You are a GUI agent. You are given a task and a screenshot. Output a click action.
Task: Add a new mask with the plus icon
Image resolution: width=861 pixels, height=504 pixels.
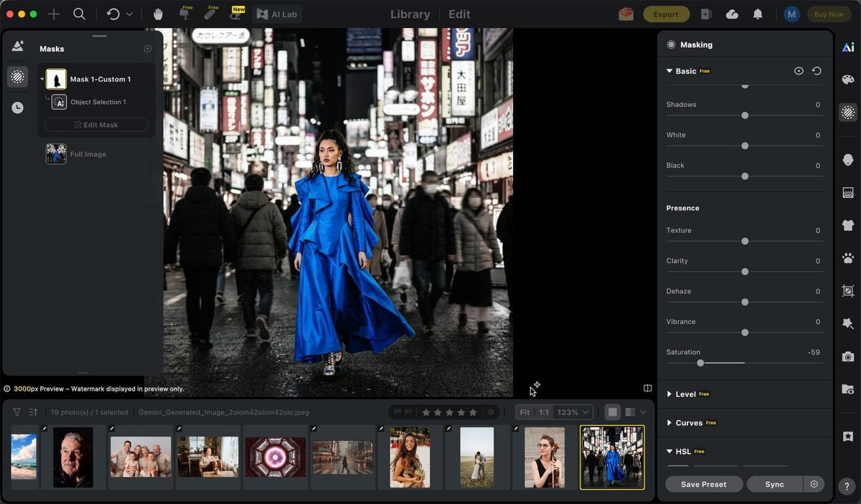coord(147,49)
